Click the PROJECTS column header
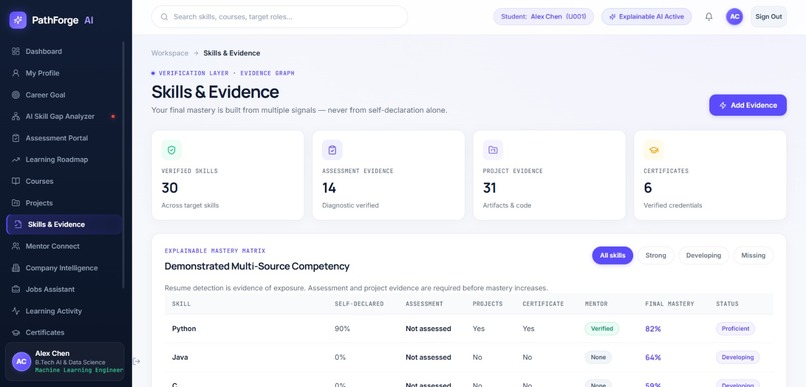This screenshot has width=806, height=387. coord(487,304)
